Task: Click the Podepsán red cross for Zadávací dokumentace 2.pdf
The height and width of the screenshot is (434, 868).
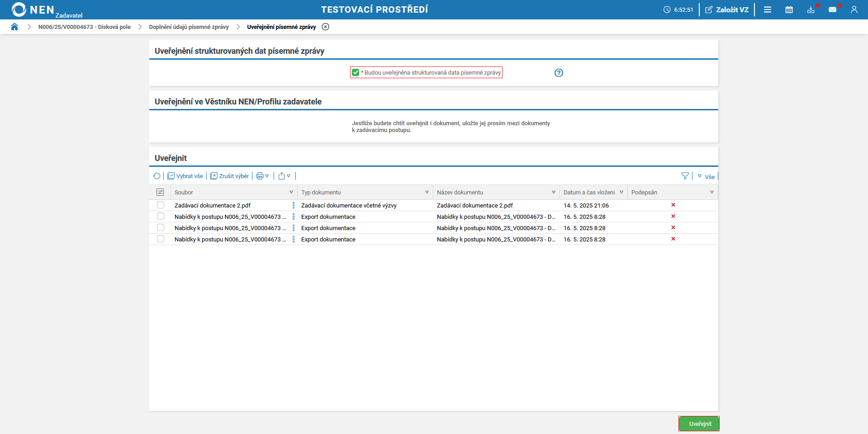Action: point(673,205)
